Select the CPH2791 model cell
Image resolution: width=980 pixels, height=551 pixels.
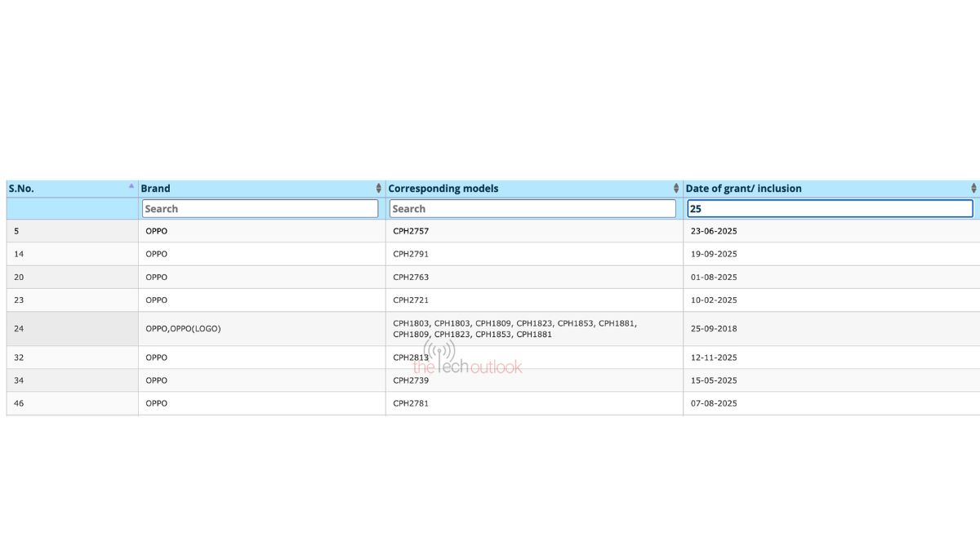coord(411,254)
